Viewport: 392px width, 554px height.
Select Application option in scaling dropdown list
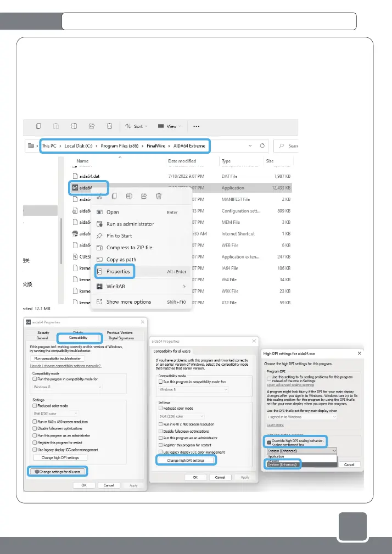point(302,456)
